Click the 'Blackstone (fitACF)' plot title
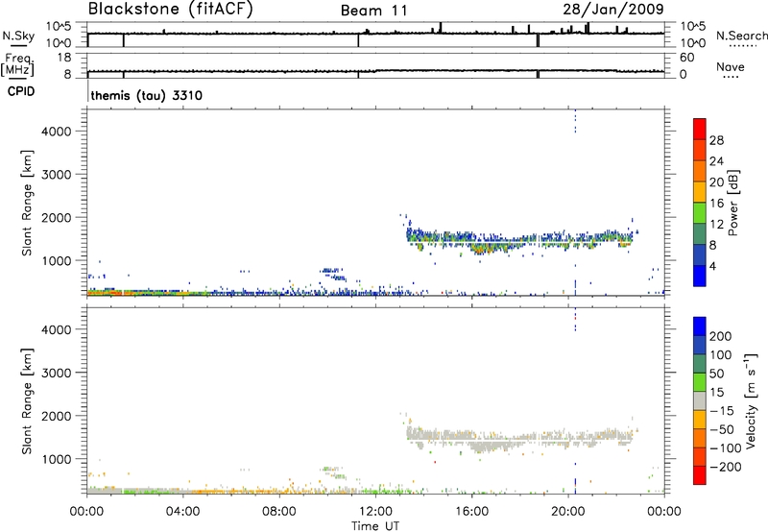Image resolution: width=768 pixels, height=532 pixels. coord(170,9)
